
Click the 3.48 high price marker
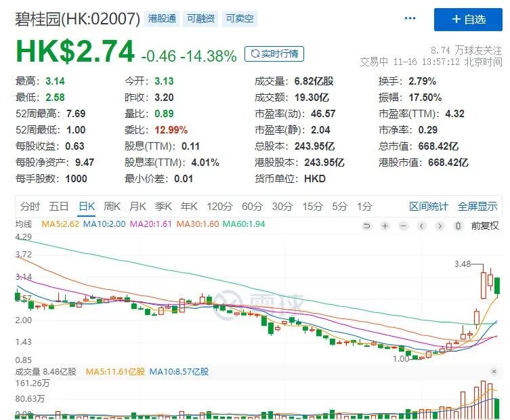463,264
